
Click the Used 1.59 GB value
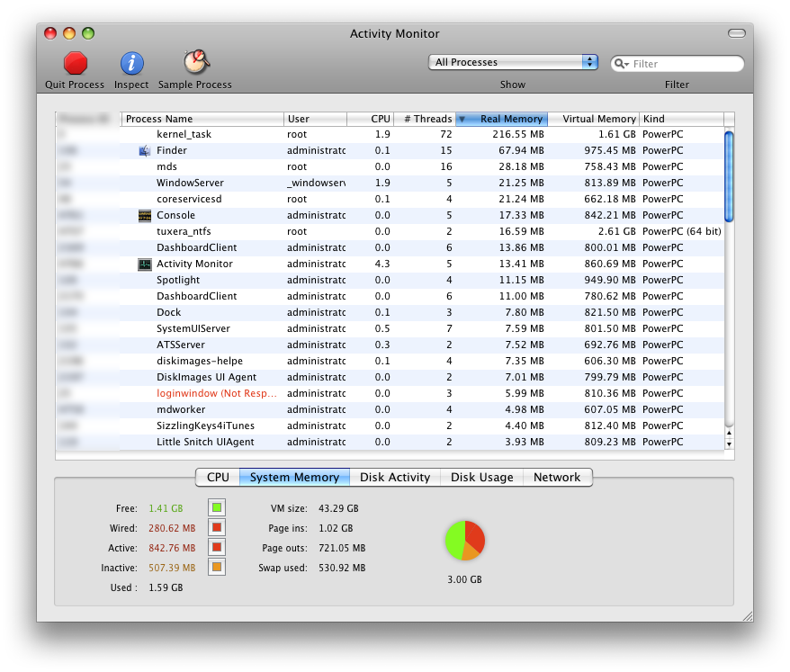(166, 587)
